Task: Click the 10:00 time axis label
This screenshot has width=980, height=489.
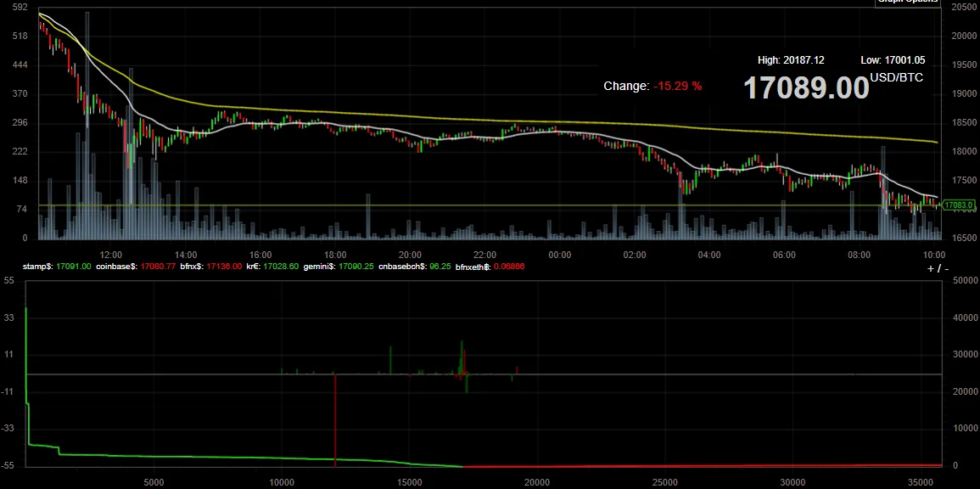Action: (933, 255)
